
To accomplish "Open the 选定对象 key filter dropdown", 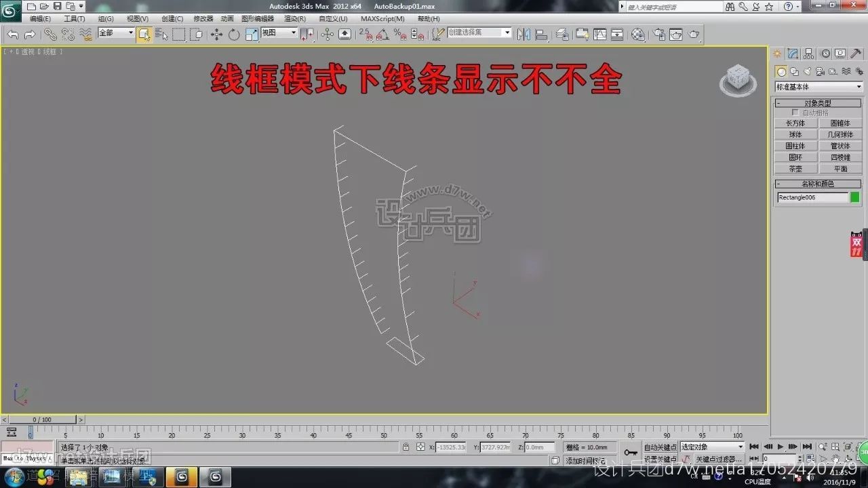I will click(712, 447).
